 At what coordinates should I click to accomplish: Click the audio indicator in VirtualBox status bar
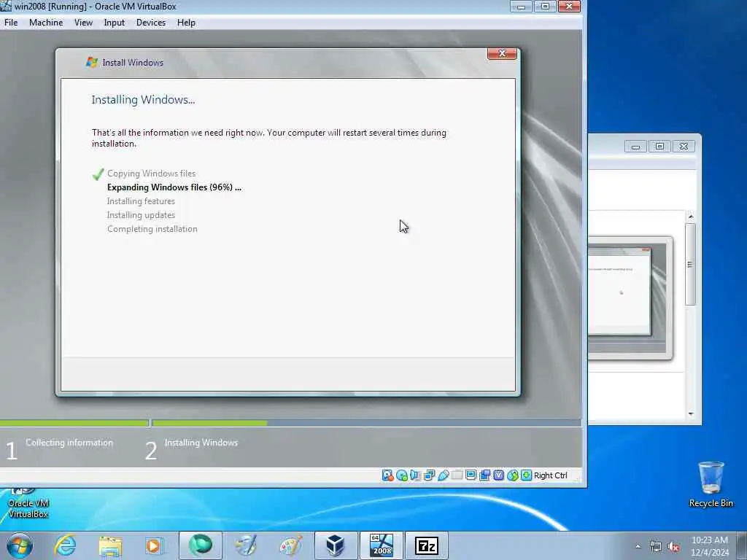pos(415,475)
